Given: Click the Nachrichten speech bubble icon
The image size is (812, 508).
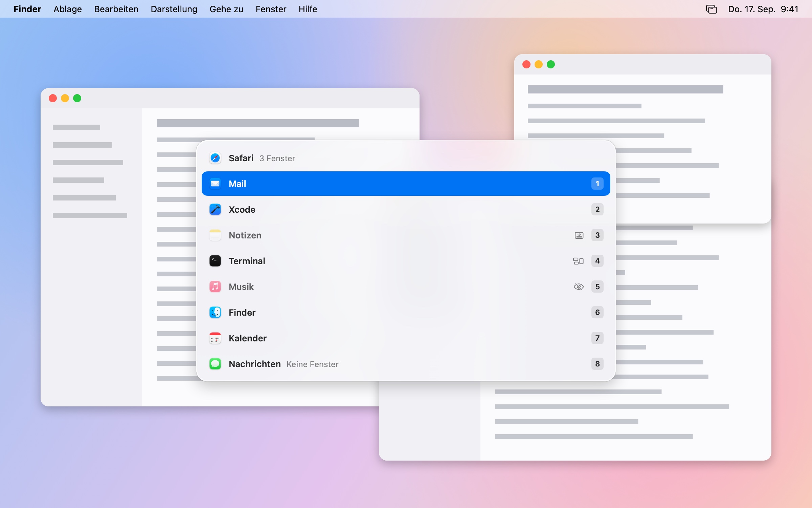Looking at the screenshot, I should [x=215, y=364].
